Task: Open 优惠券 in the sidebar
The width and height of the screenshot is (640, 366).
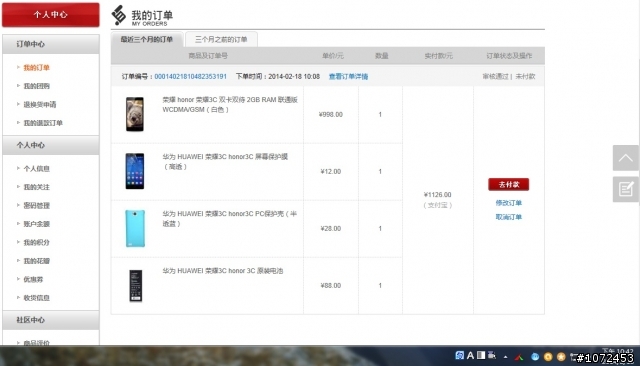Action: (33, 279)
